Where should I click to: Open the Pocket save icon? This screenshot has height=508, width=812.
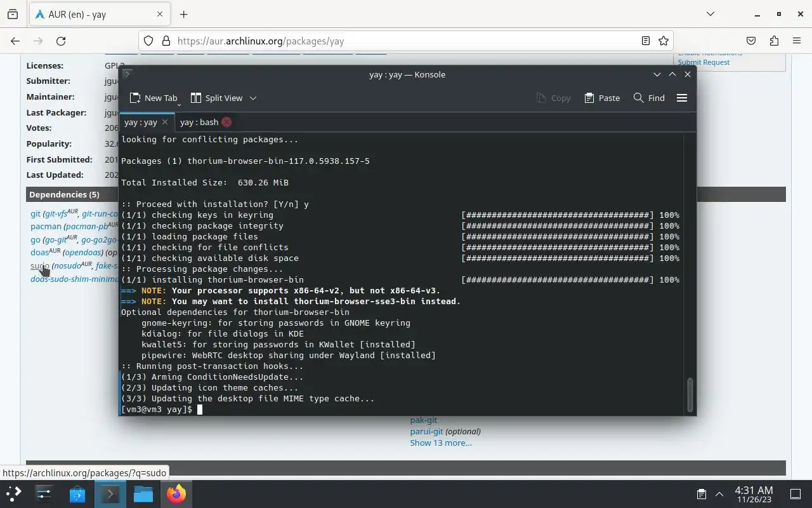751,41
